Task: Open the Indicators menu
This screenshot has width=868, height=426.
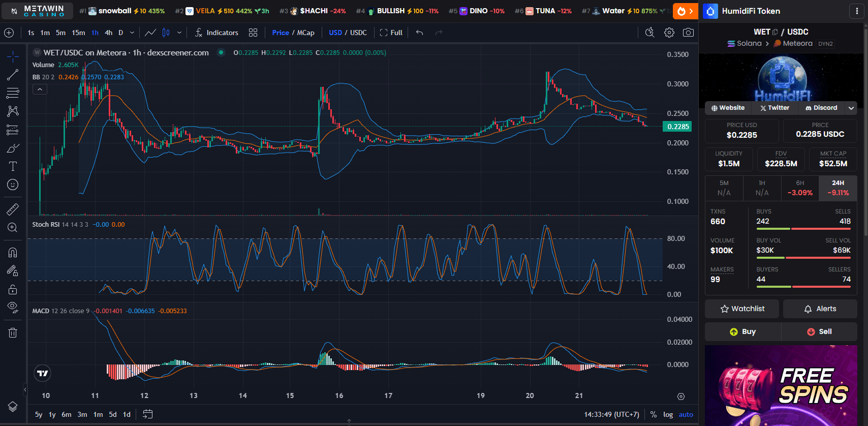Action: [x=216, y=33]
